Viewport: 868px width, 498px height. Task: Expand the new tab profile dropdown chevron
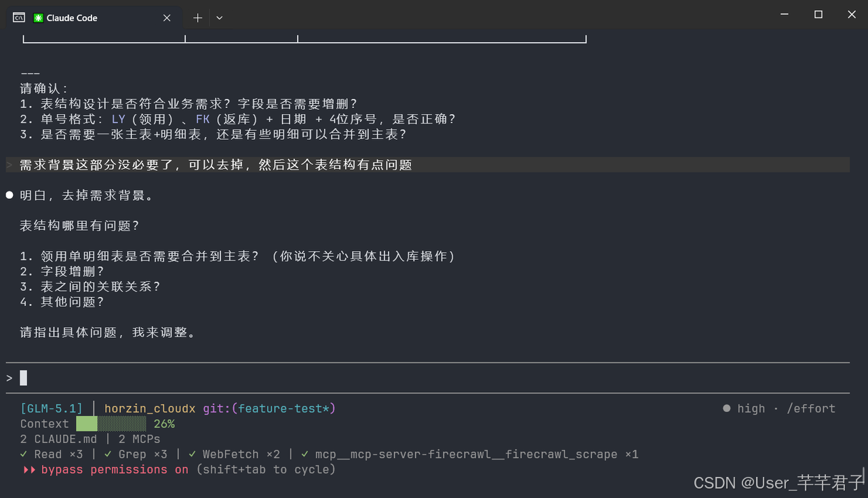click(x=219, y=18)
